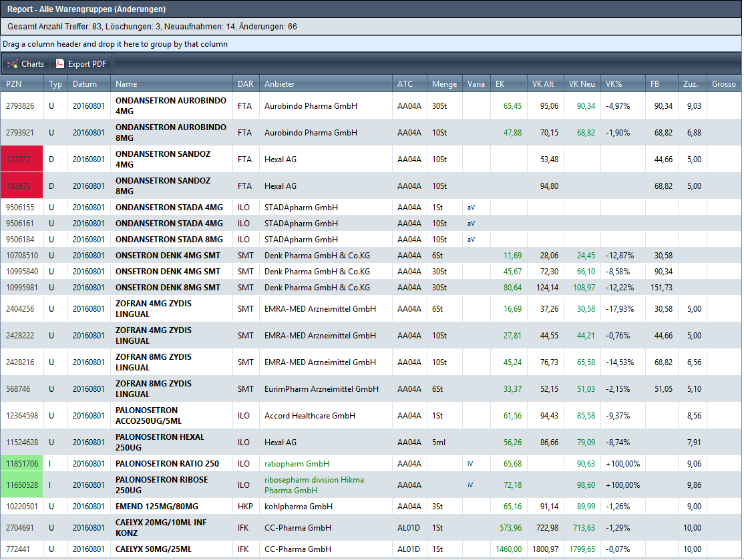Sort by Anbieter column header
Image resolution: width=744 pixels, height=560 pixels.
[325, 84]
